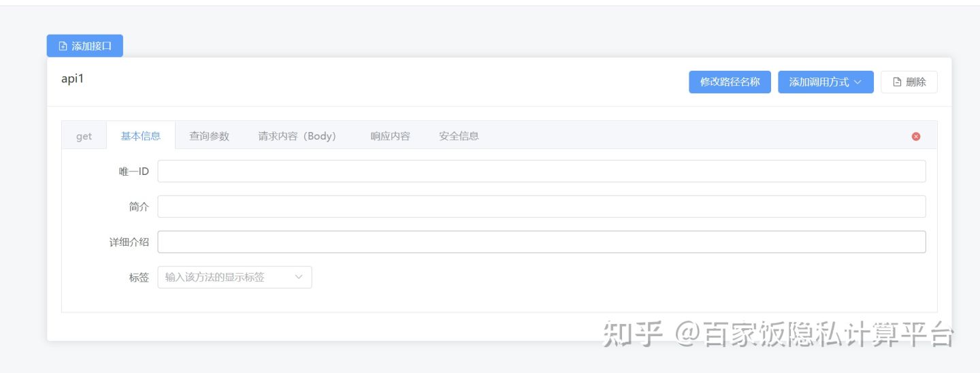Remove get method via red close icon

[916, 136]
